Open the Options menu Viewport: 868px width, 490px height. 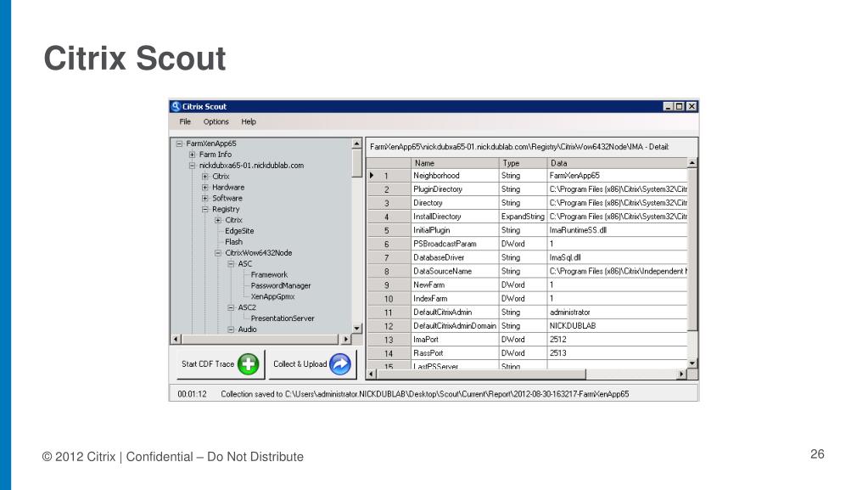pyautogui.click(x=216, y=121)
